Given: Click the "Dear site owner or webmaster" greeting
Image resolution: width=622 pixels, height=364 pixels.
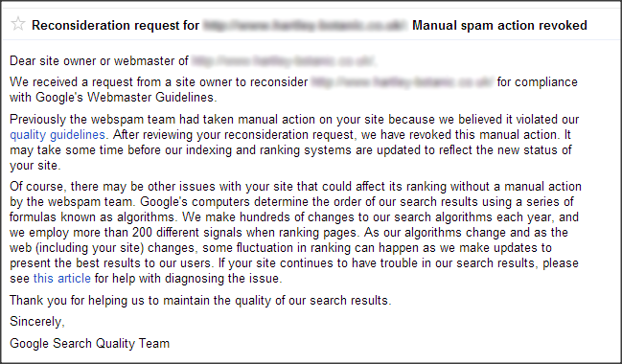Looking at the screenshot, I should click(94, 61).
